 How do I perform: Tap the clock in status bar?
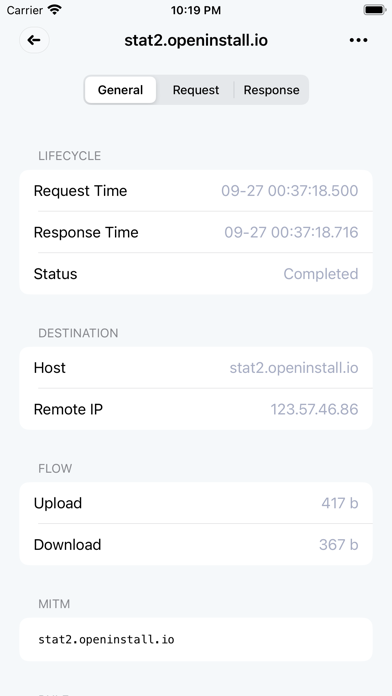[x=196, y=10]
